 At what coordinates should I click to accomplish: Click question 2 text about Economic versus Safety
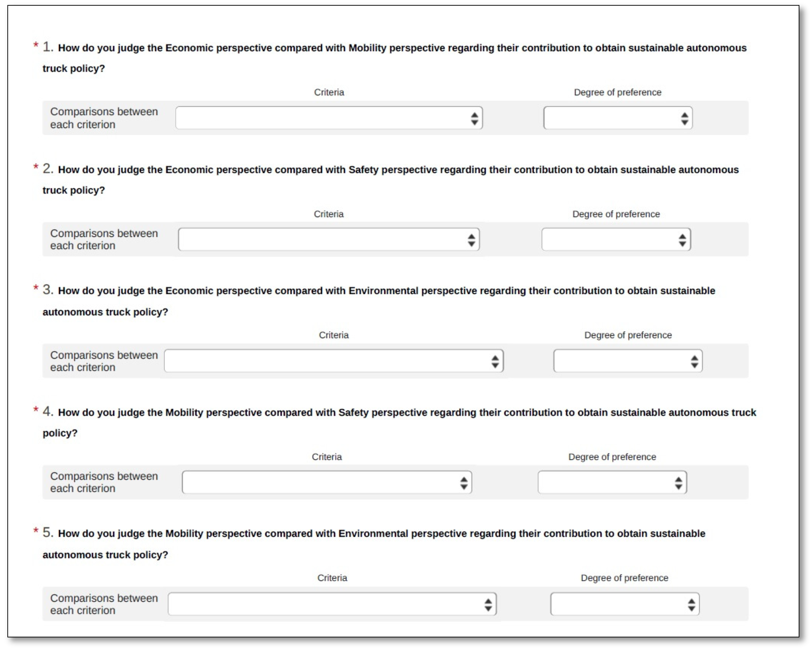pyautogui.click(x=398, y=170)
